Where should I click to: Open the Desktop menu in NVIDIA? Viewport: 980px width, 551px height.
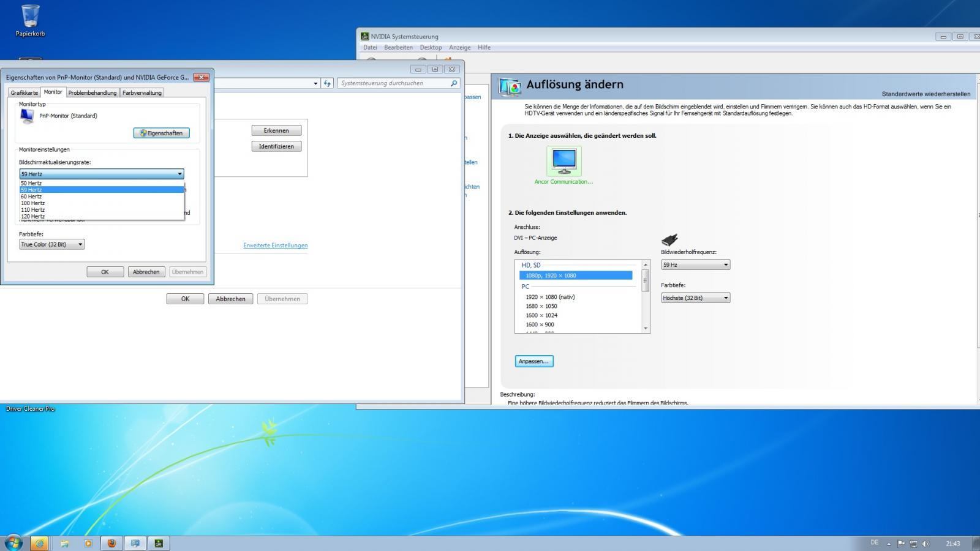tap(431, 48)
